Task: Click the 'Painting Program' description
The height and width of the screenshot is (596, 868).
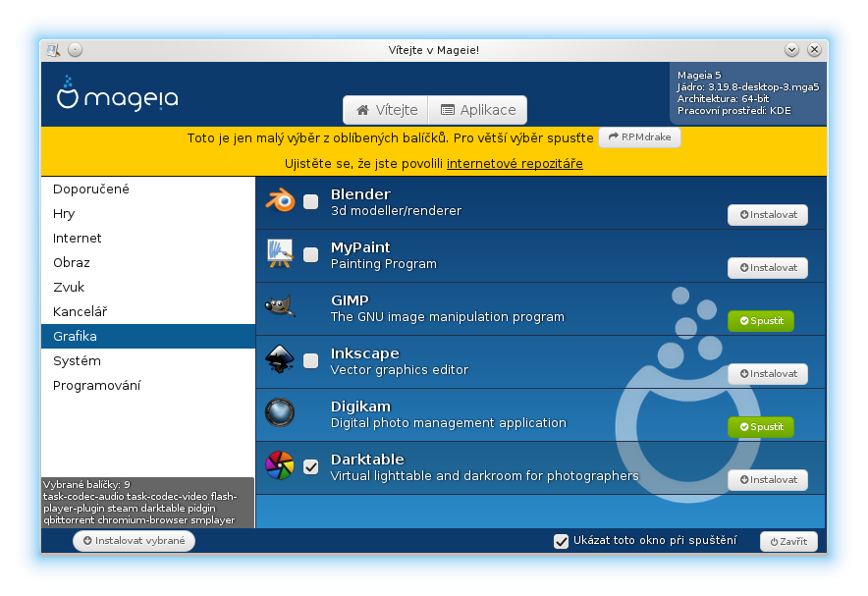Action: (384, 264)
